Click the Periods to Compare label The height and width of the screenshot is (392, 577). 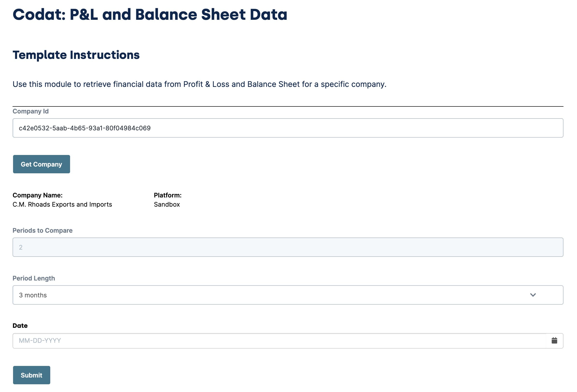point(43,231)
